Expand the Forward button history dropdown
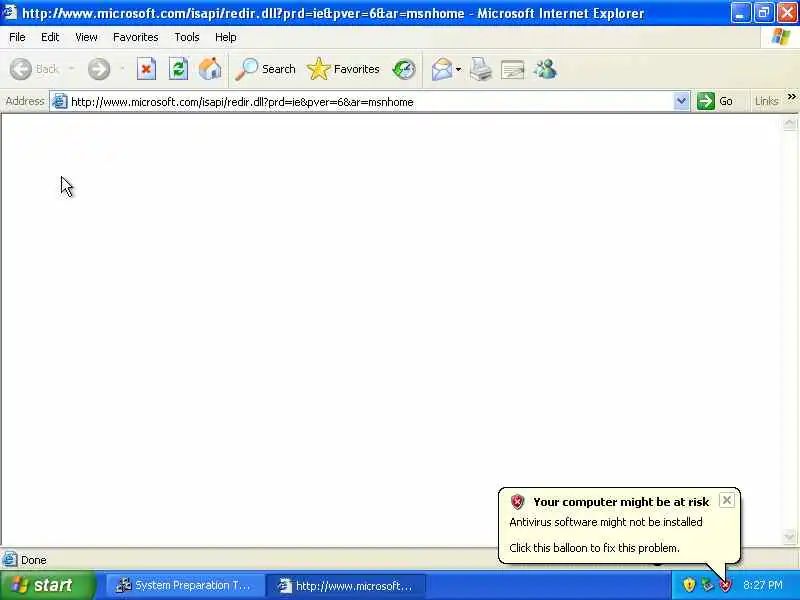This screenshot has height=600, width=800. [122, 69]
